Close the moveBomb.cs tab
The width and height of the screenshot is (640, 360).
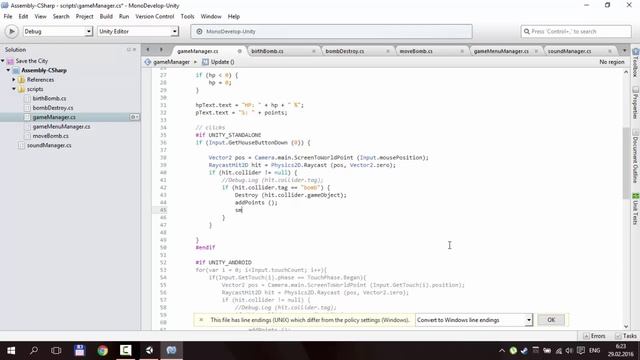click(x=462, y=51)
